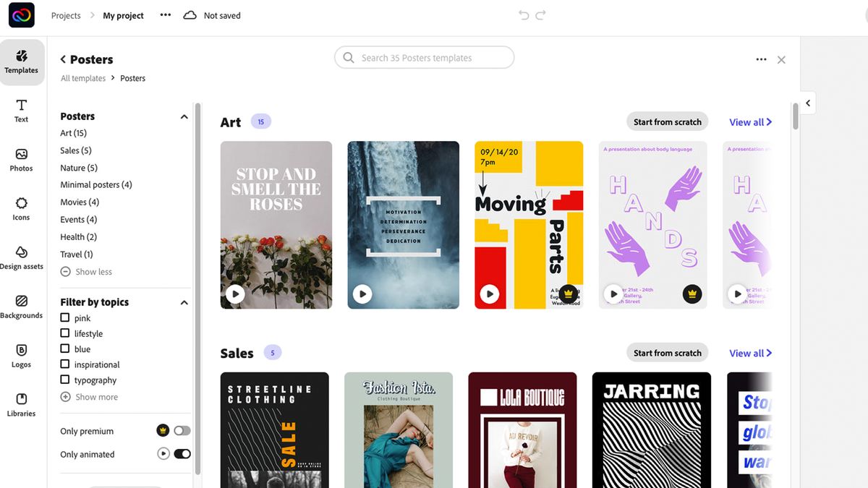Check the typography topic filter

click(x=66, y=380)
